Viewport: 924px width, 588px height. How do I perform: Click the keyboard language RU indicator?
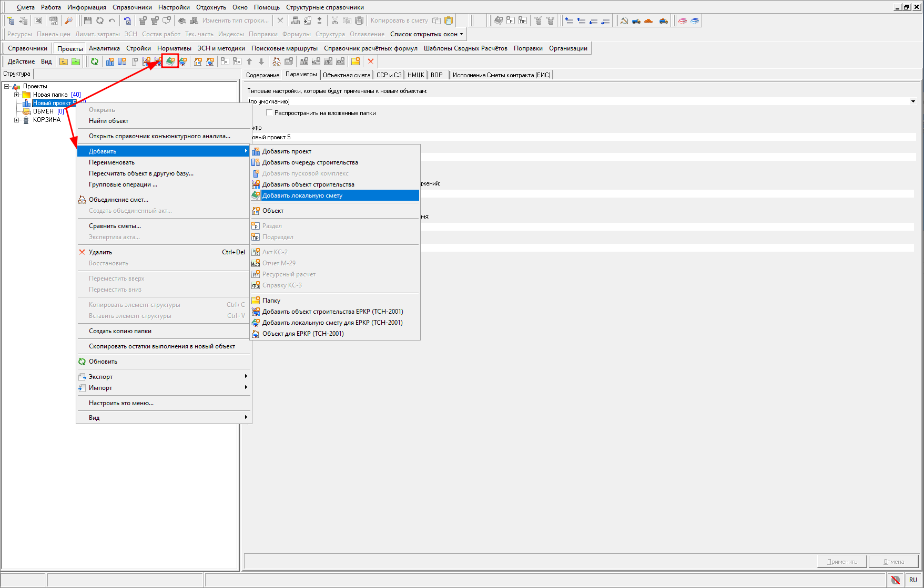click(912, 580)
